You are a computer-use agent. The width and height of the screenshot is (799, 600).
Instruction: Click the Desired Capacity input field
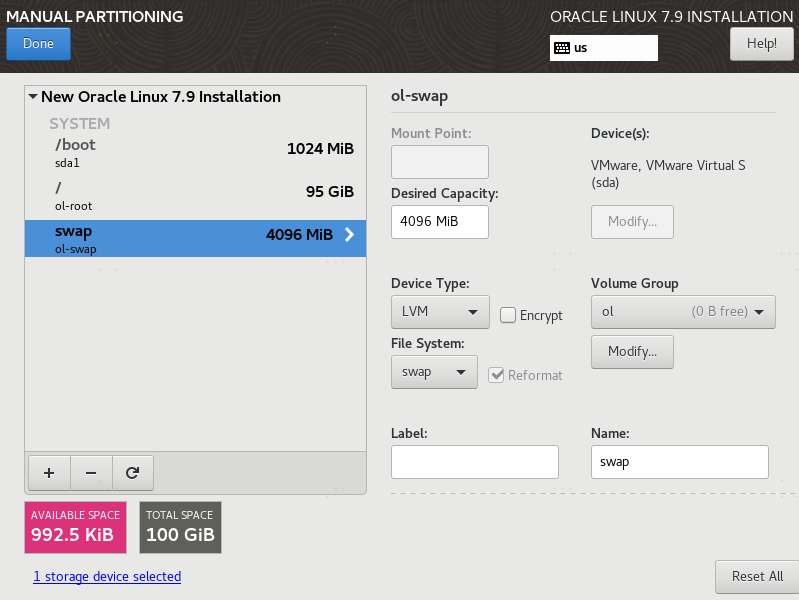coord(439,222)
